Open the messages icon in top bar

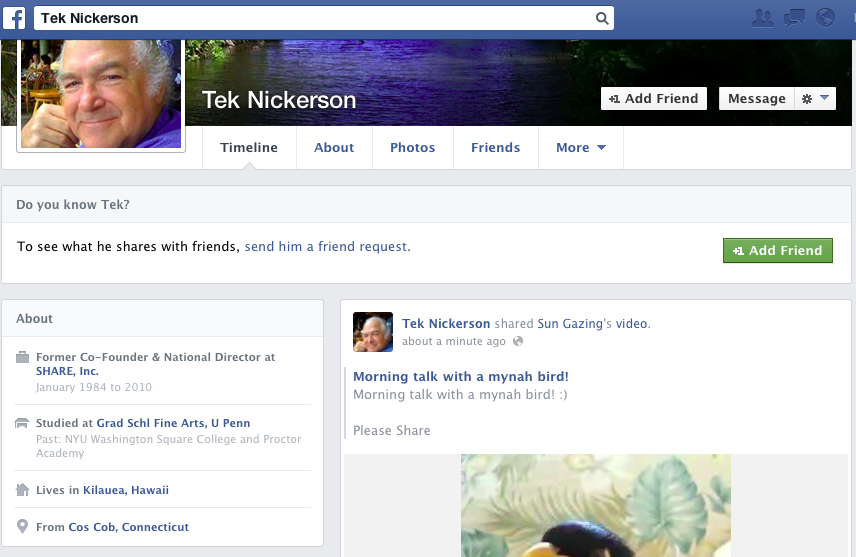click(794, 17)
